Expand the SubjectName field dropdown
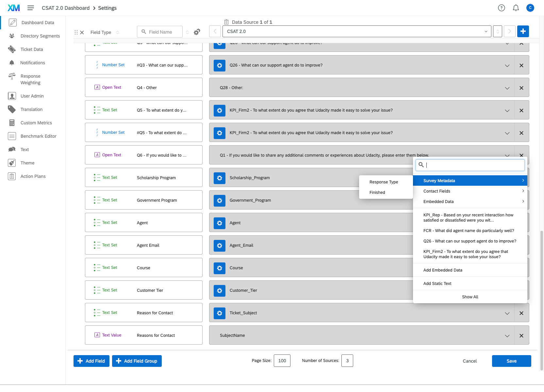 tap(507, 336)
